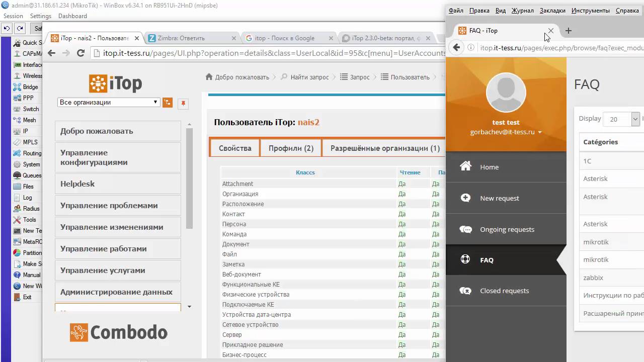
Task: Expand Управление изменениями section
Action: pyautogui.click(x=118, y=227)
